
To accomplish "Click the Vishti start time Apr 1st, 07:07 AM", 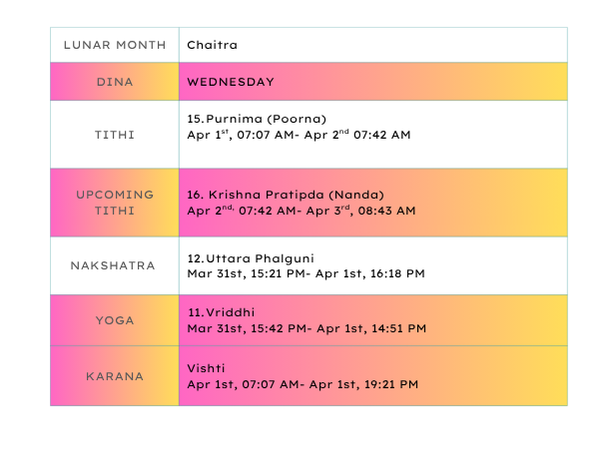I will click(243, 384).
